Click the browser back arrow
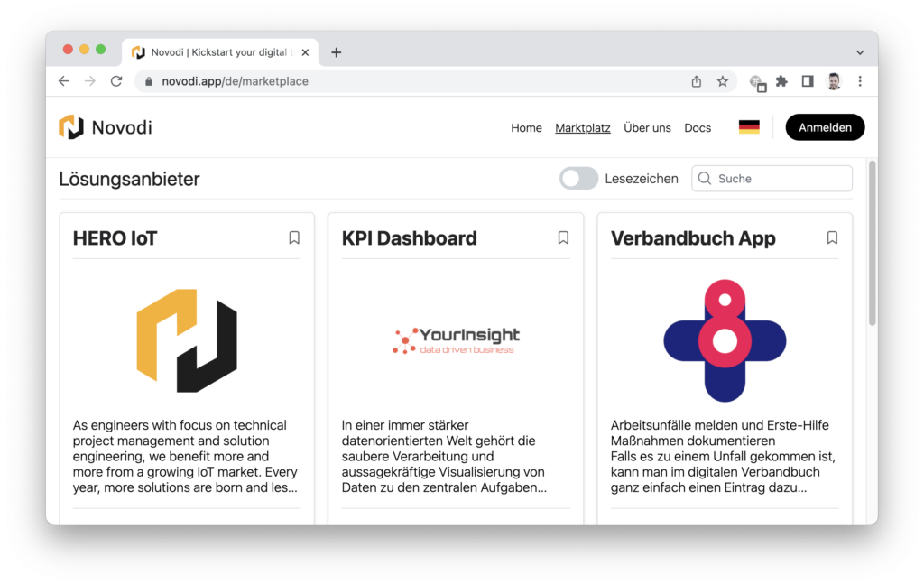Viewport: 924px width, 585px height. 64,81
